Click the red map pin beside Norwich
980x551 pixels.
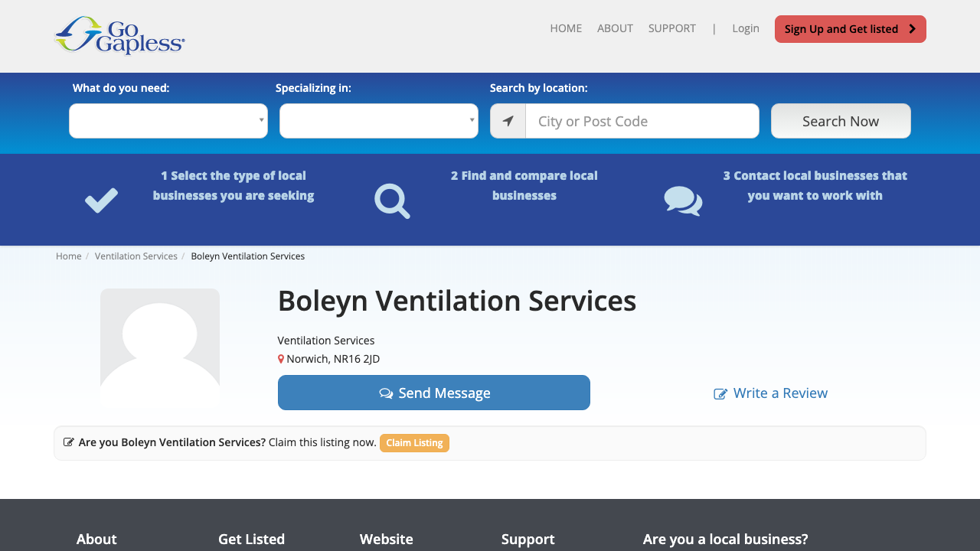click(280, 358)
